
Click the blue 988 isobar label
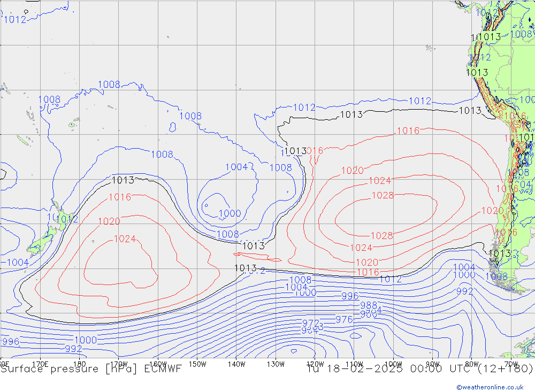click(x=369, y=305)
